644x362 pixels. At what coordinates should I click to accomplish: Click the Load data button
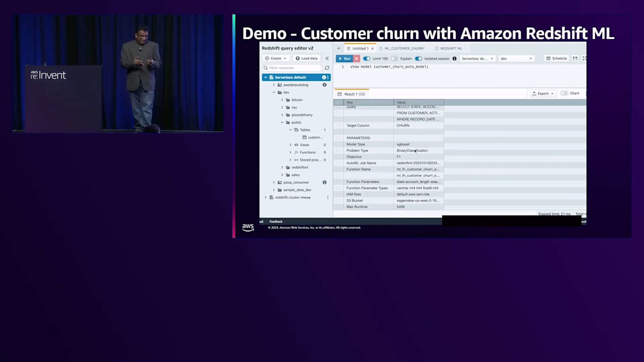click(x=307, y=58)
